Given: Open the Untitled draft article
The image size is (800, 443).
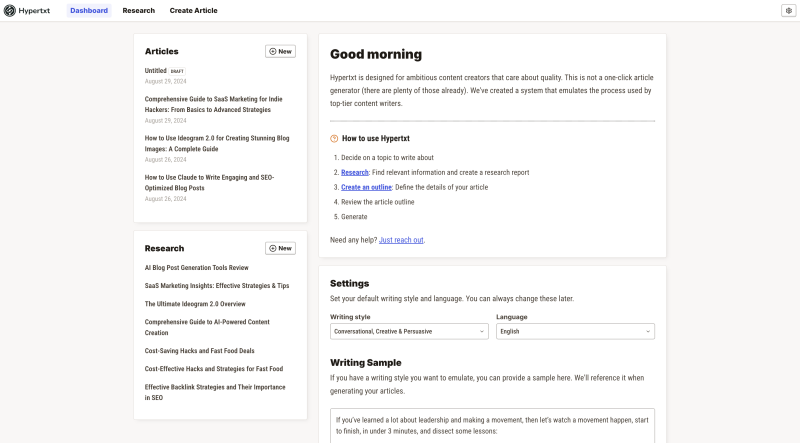Looking at the screenshot, I should [156, 71].
